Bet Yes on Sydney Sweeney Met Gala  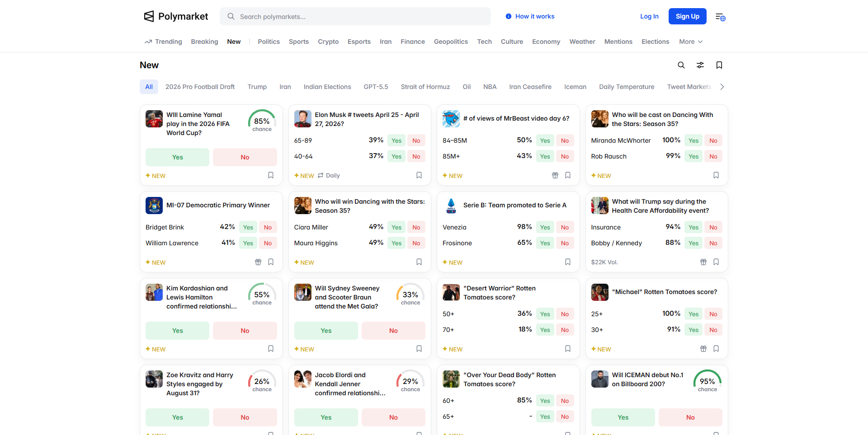point(325,331)
